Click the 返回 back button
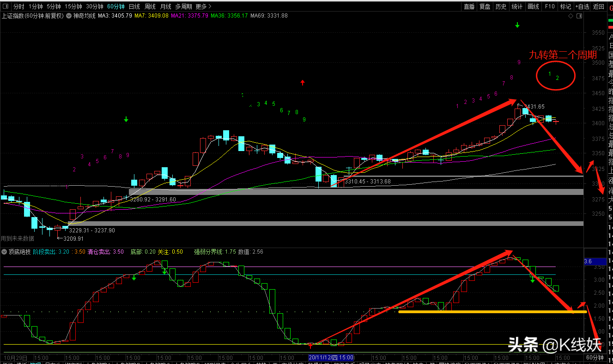 tap(599, 6)
